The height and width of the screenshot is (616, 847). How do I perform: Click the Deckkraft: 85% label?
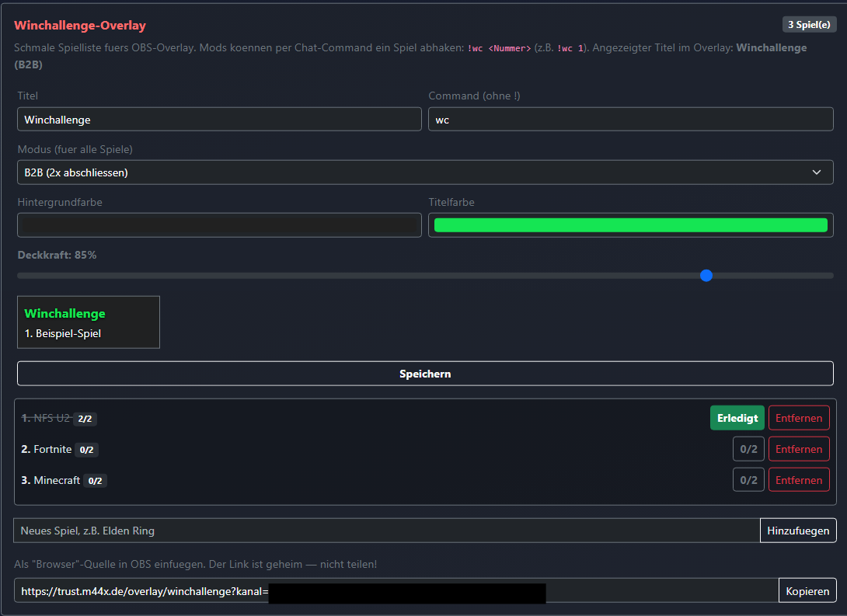click(x=57, y=255)
